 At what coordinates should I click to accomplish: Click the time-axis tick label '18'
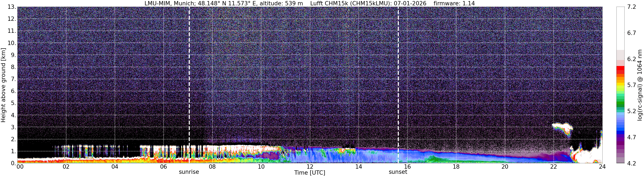coord(456,167)
